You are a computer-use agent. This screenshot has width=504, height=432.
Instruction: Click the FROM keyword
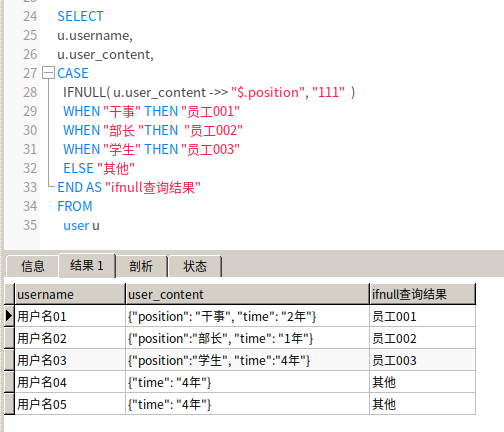pyautogui.click(x=75, y=206)
